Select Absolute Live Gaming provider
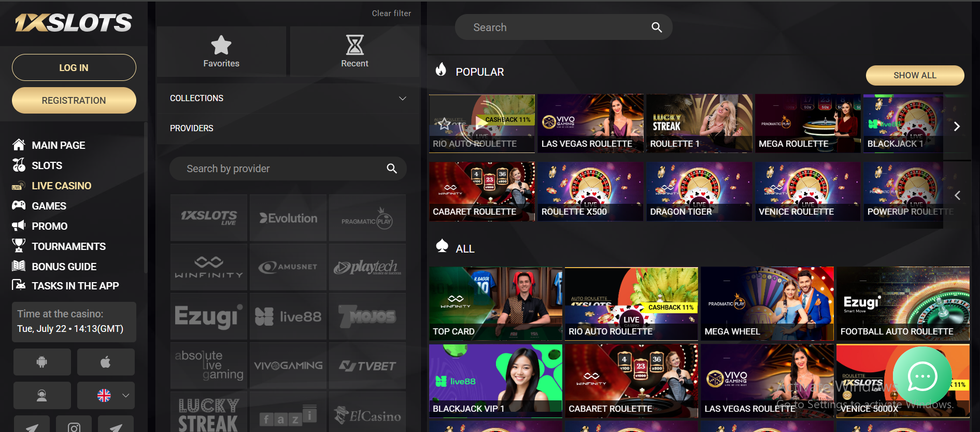 click(209, 366)
